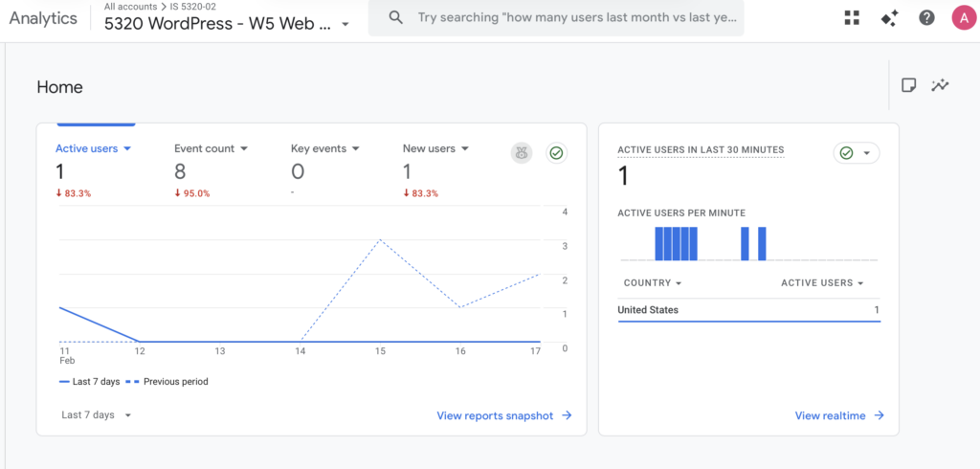Click the Insights trend line icon

[x=941, y=85]
